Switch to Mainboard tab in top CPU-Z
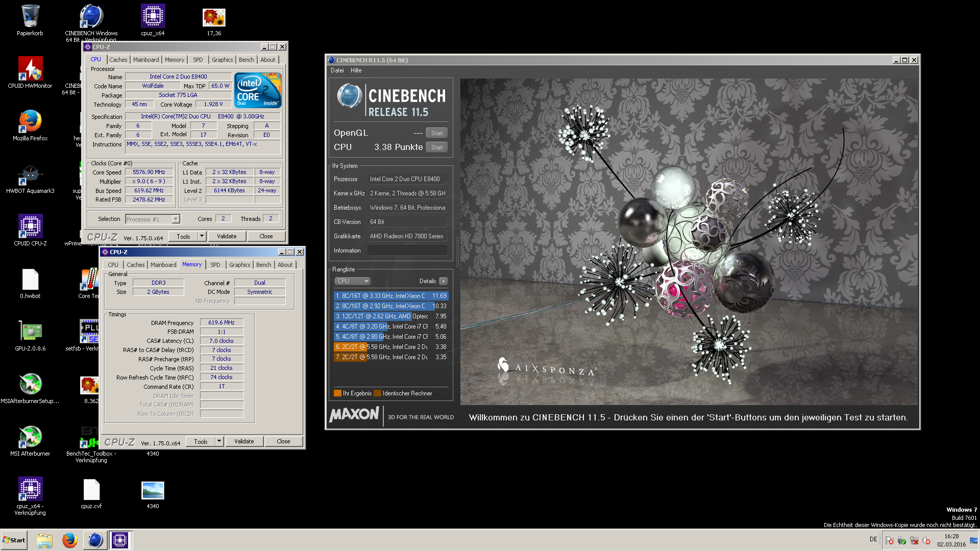Viewport: 980px width, 551px height. click(x=146, y=60)
